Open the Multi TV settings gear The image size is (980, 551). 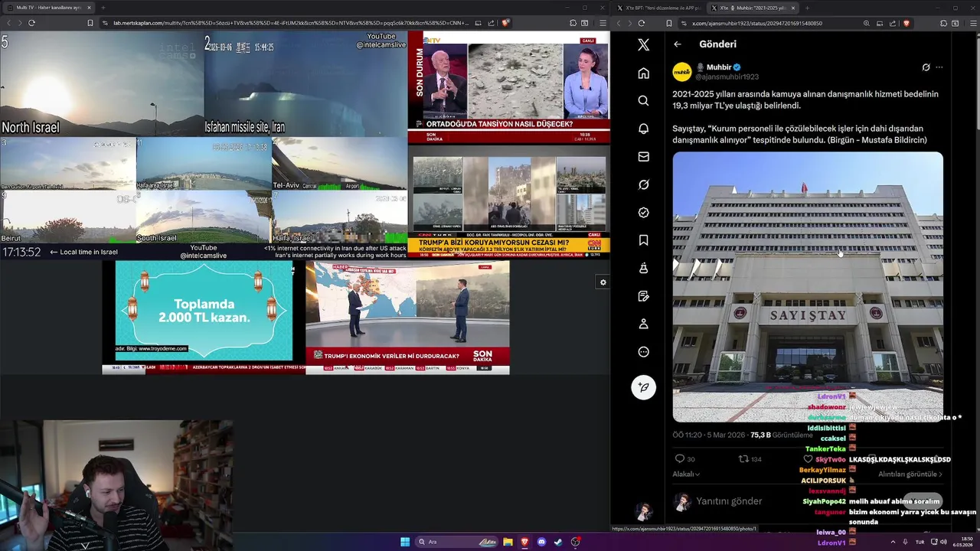pyautogui.click(x=603, y=282)
